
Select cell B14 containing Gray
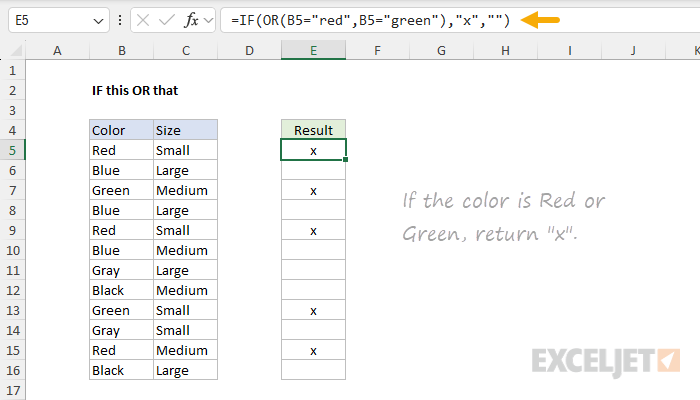(x=121, y=330)
